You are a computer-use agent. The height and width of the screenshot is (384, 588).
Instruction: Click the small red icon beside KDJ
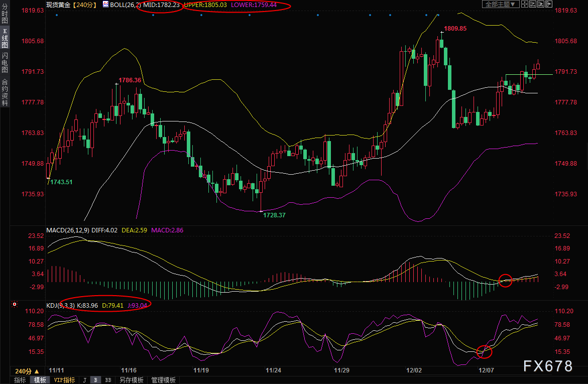[x=15, y=304]
